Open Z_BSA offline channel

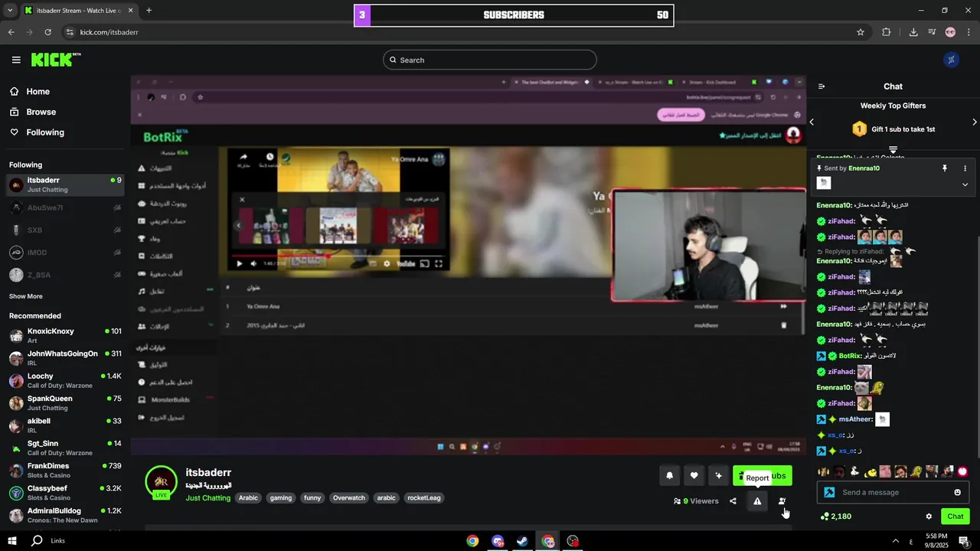click(65, 275)
